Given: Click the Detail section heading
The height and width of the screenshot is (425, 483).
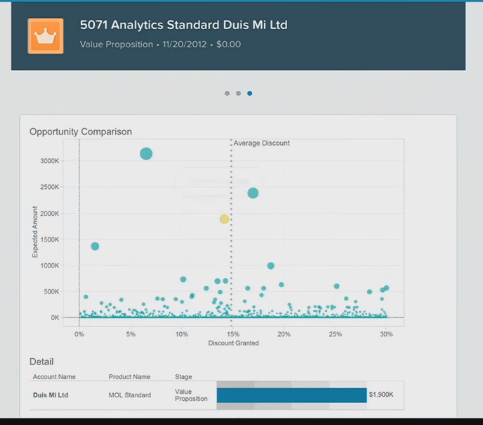Looking at the screenshot, I should (x=41, y=362).
